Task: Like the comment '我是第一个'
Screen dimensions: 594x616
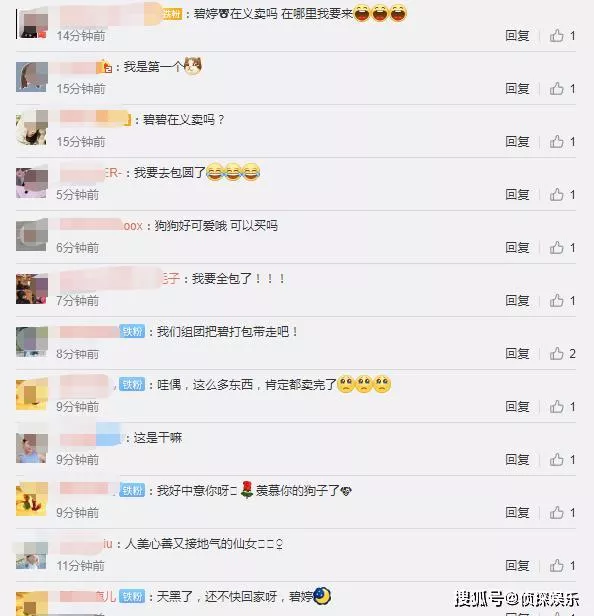Action: [557, 89]
